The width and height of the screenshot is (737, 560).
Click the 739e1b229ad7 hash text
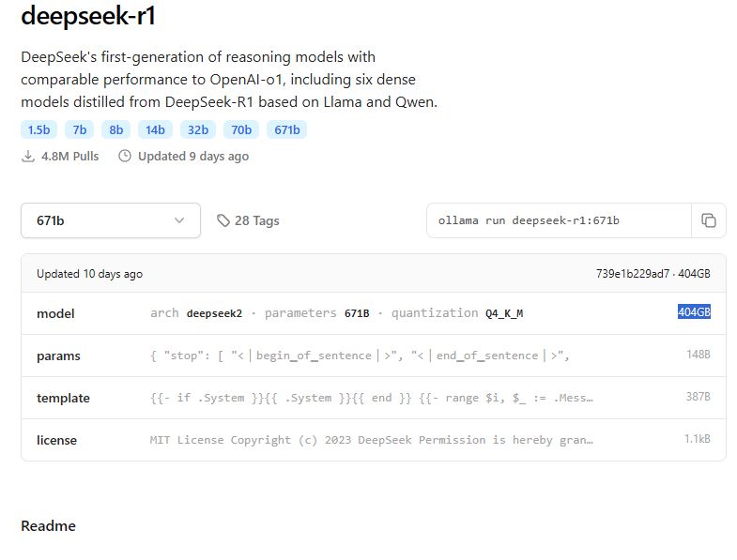point(633,274)
